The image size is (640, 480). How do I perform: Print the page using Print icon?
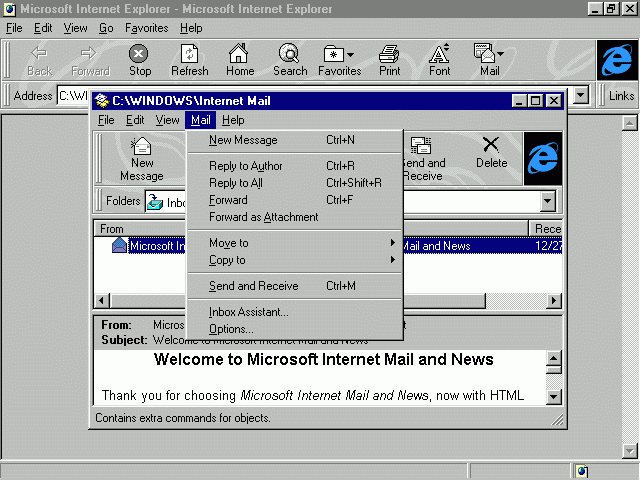[x=389, y=60]
